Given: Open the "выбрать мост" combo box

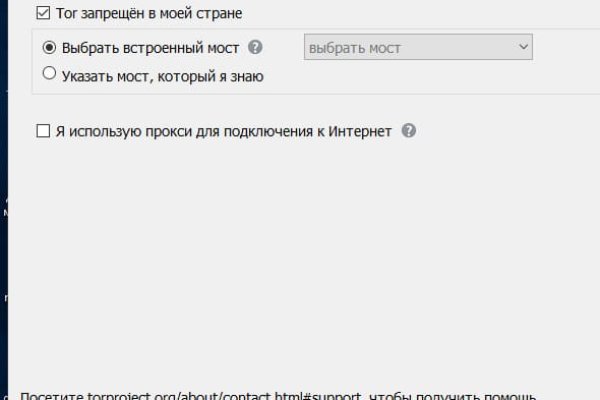Looking at the screenshot, I should pos(417,47).
